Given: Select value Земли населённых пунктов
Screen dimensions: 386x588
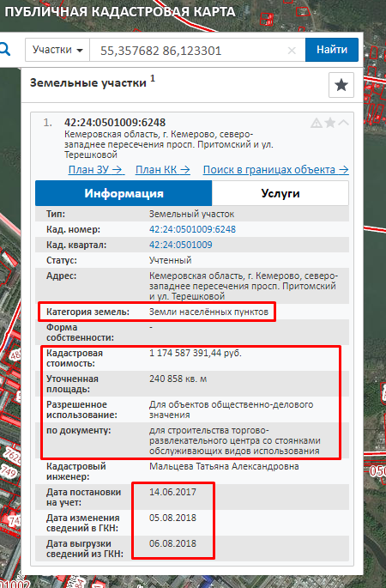Looking at the screenshot, I should tap(208, 312).
